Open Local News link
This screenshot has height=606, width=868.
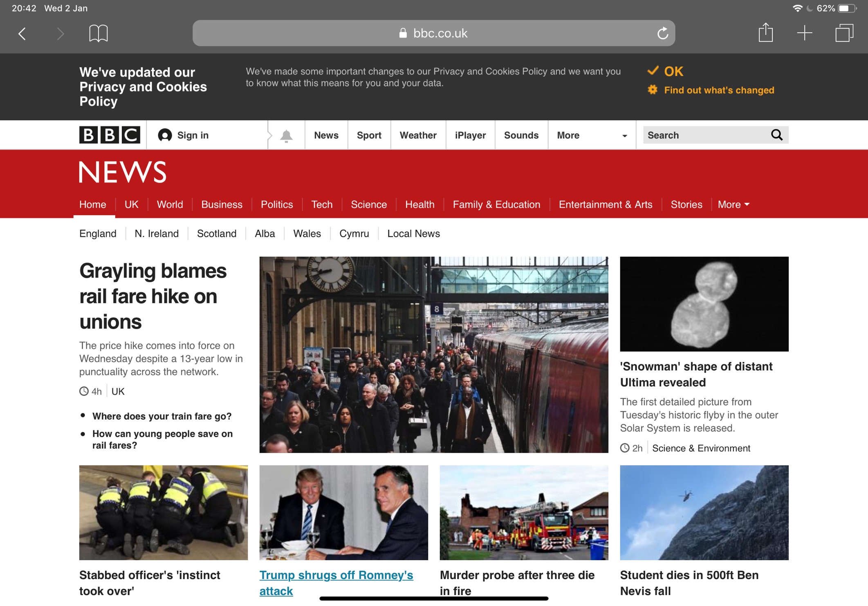413,233
